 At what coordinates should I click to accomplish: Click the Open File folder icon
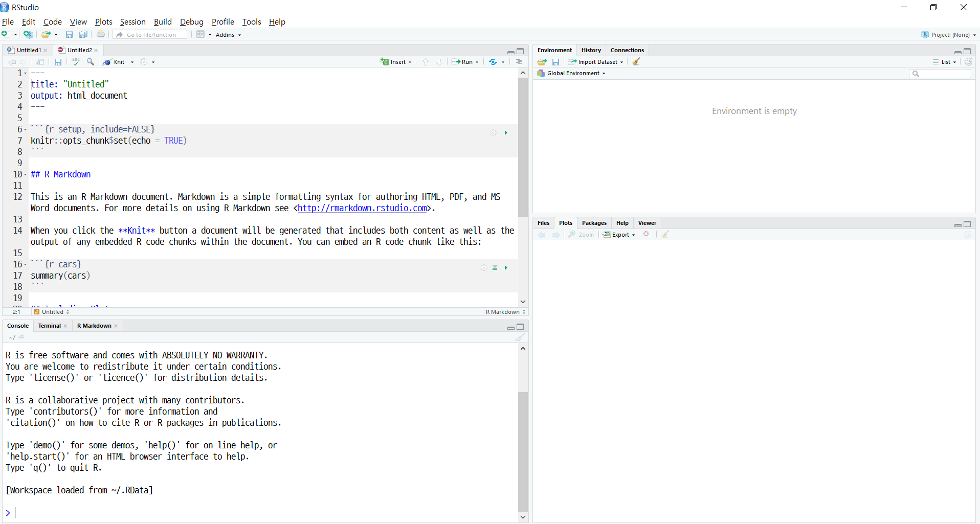(46, 34)
